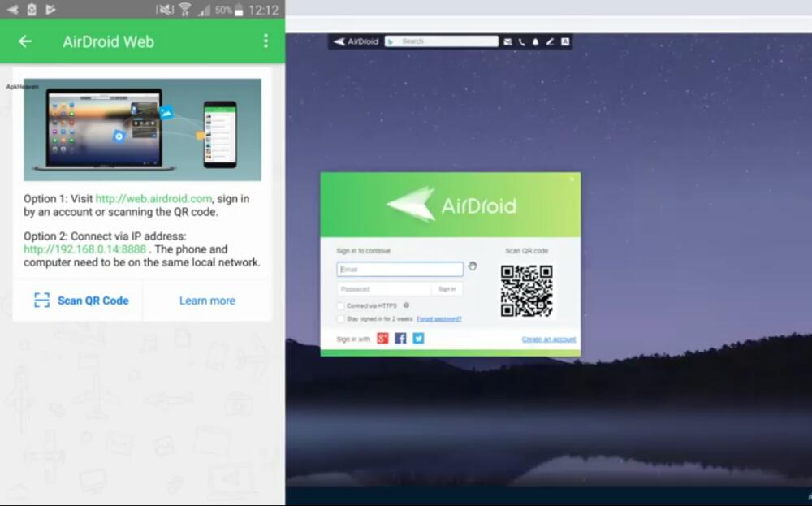
Task: Sign in with Twitter icon
Action: coord(418,339)
